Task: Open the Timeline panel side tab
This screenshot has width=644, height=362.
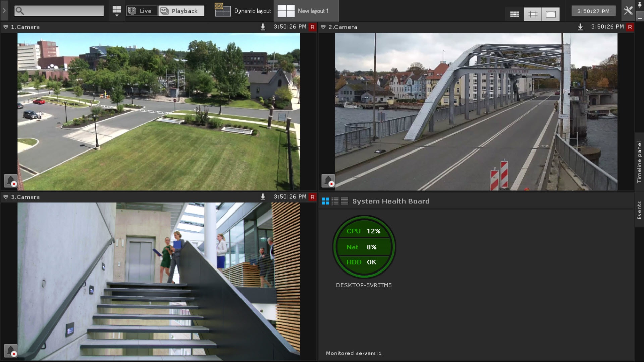Action: (639, 162)
